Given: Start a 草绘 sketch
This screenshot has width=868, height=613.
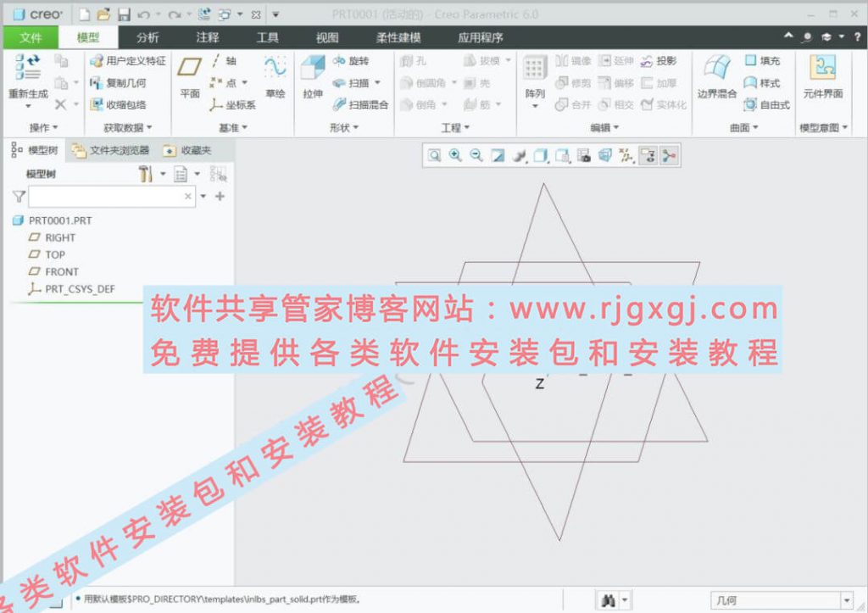Looking at the screenshot, I should (x=275, y=77).
